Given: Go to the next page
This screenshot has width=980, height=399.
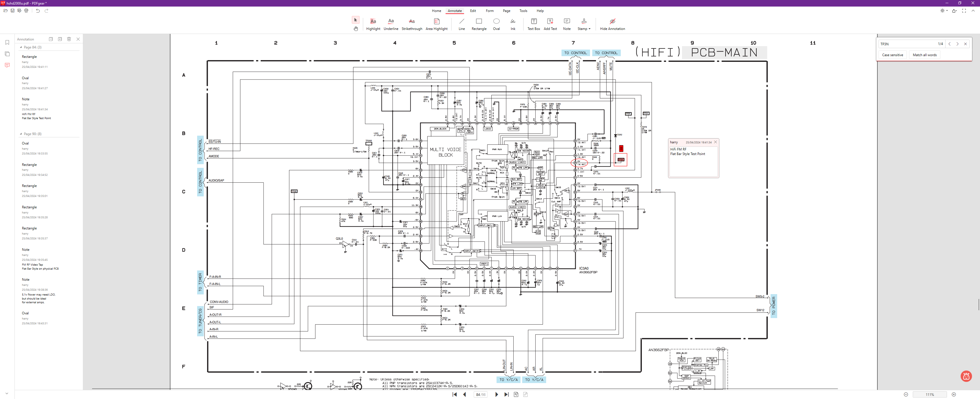Looking at the screenshot, I should [497, 394].
